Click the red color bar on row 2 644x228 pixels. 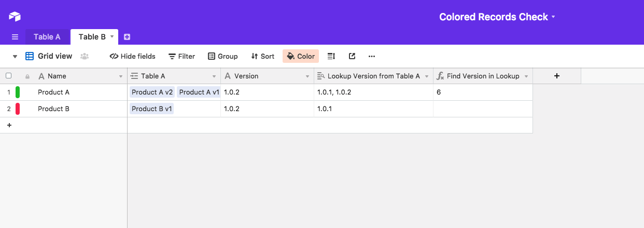pos(18,109)
